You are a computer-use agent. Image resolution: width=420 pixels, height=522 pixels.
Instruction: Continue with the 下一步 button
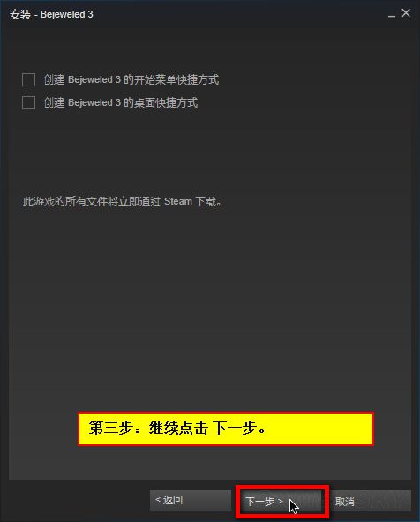[x=282, y=502]
